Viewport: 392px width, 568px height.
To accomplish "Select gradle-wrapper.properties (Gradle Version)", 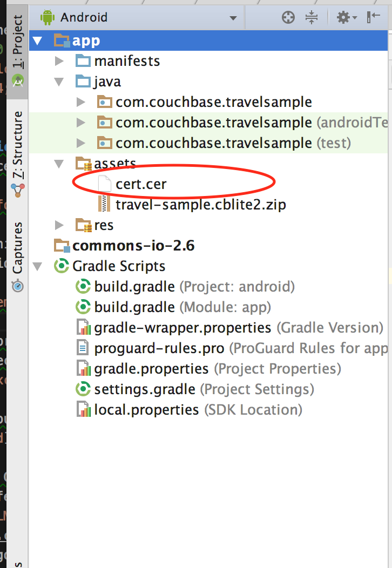I will click(239, 328).
